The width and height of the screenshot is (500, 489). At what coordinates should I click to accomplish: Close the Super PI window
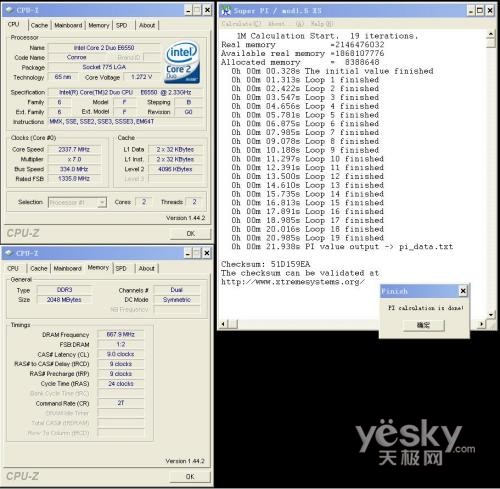(490, 11)
